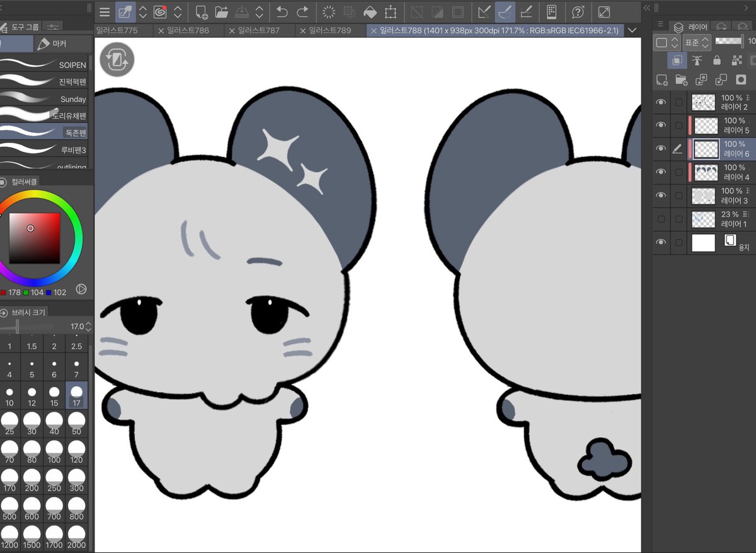756x553 pixels.
Task: Create a layer mask icon
Action: [742, 80]
